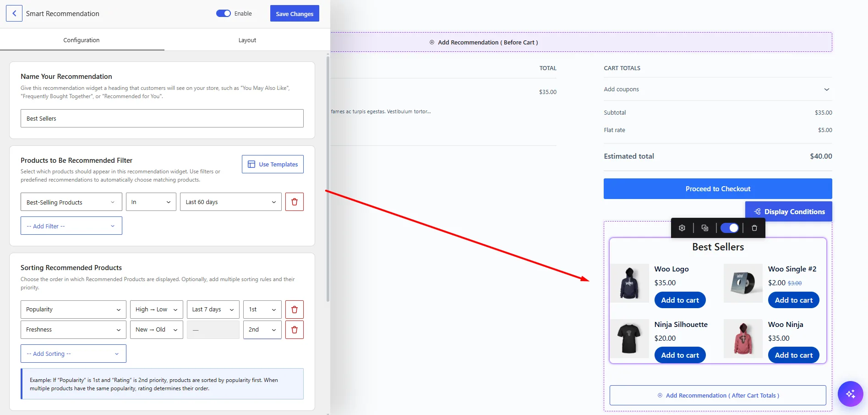
Task: Click Proceed to Checkout button
Action: 718,188
